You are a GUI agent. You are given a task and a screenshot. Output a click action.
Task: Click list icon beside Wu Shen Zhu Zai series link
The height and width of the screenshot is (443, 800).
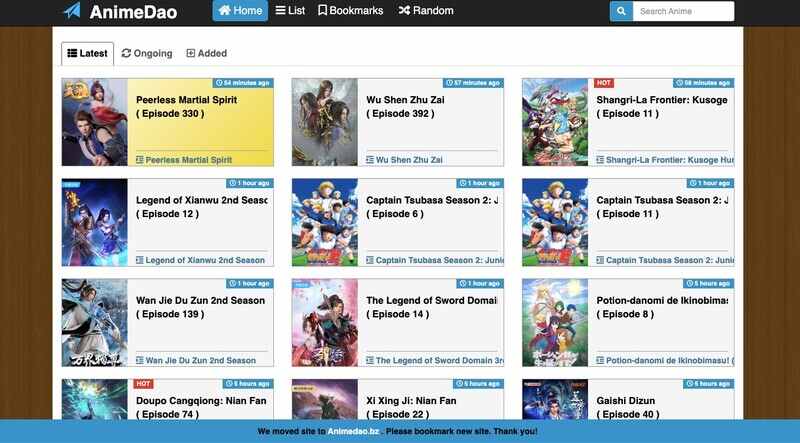click(x=370, y=160)
